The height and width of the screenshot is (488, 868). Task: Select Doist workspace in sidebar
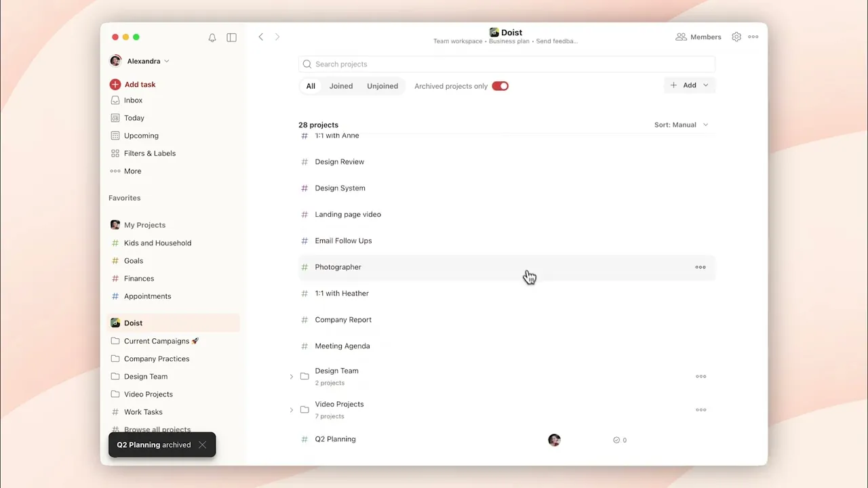[x=174, y=323]
